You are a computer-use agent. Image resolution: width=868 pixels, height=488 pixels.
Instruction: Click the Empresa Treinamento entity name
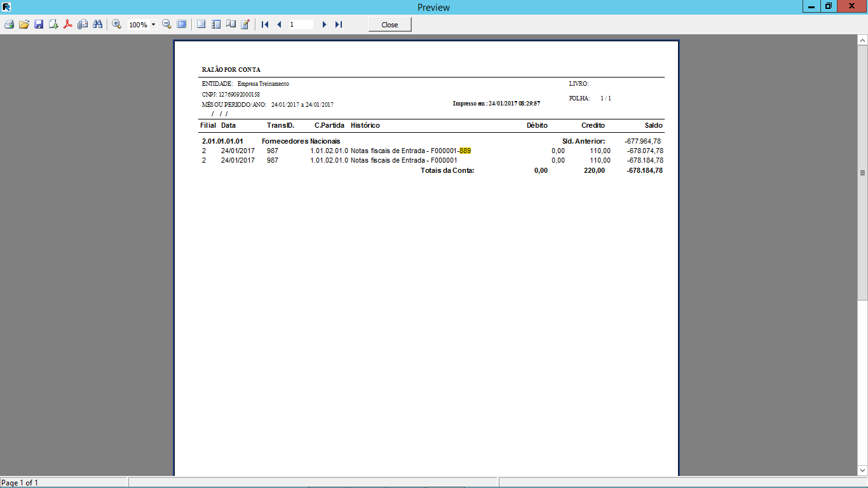point(263,84)
